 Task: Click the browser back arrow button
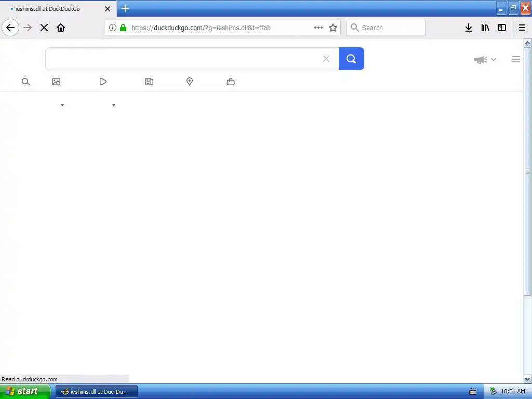click(x=10, y=28)
